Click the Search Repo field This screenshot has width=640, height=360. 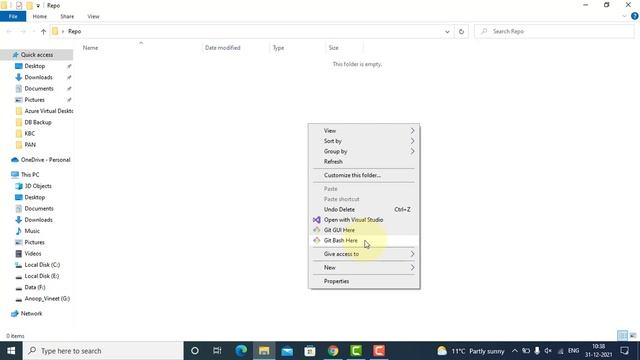tap(554, 31)
